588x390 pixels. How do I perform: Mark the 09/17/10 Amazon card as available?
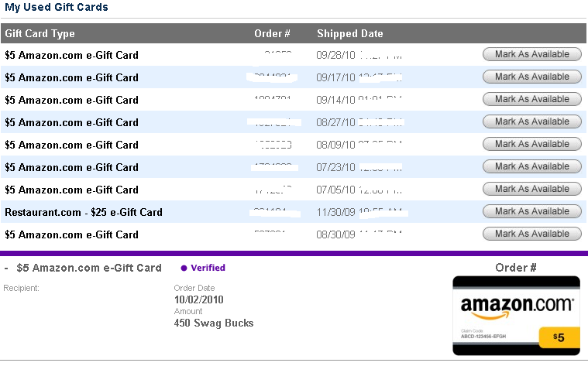[531, 77]
